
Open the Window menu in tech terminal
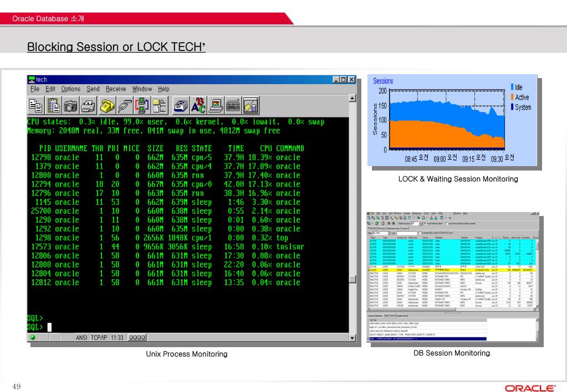[x=142, y=89]
